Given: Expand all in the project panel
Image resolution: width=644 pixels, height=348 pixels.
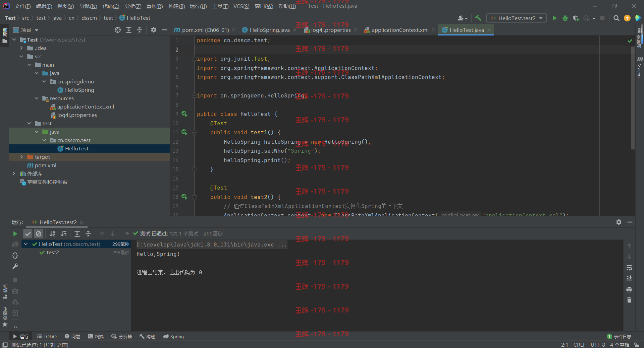Looking at the screenshot, I should (x=129, y=30).
